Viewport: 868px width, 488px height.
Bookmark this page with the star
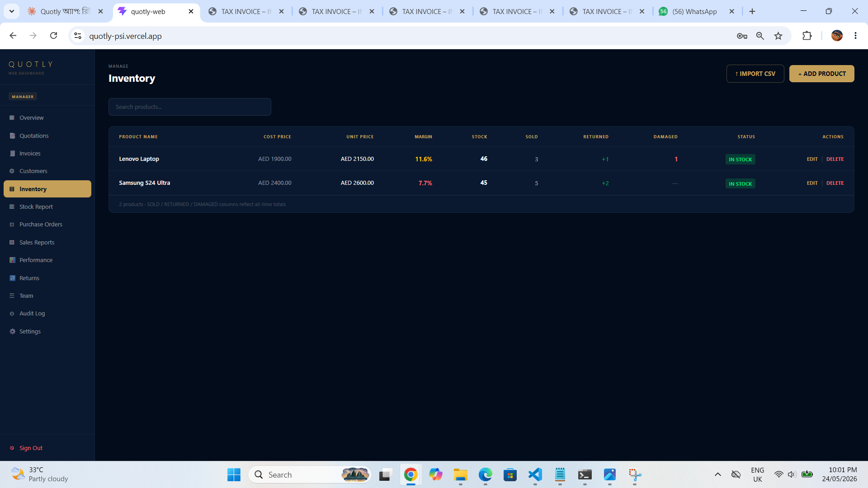click(778, 36)
